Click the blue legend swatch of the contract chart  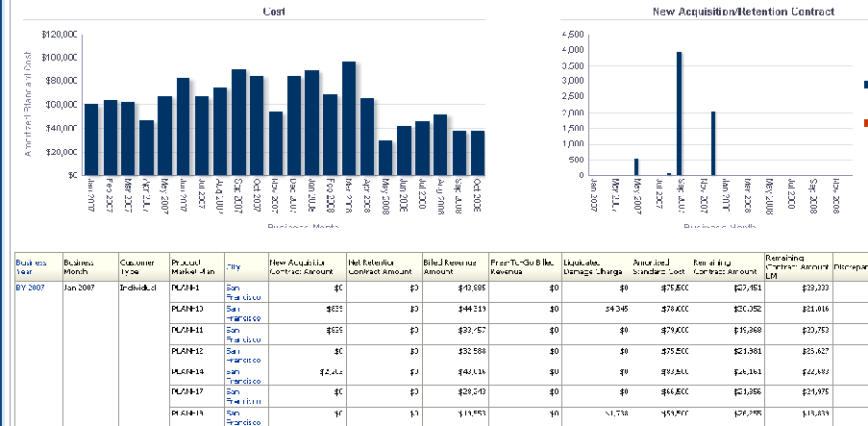tap(865, 85)
